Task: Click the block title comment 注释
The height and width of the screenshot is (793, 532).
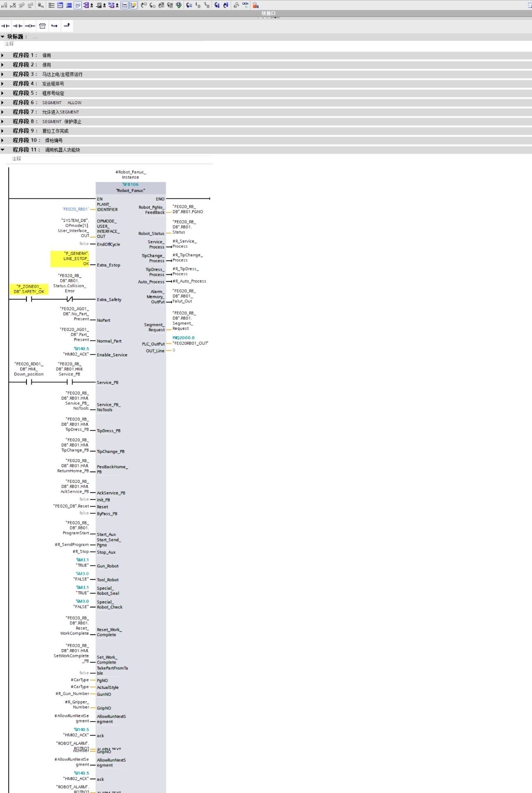Action: (9, 44)
